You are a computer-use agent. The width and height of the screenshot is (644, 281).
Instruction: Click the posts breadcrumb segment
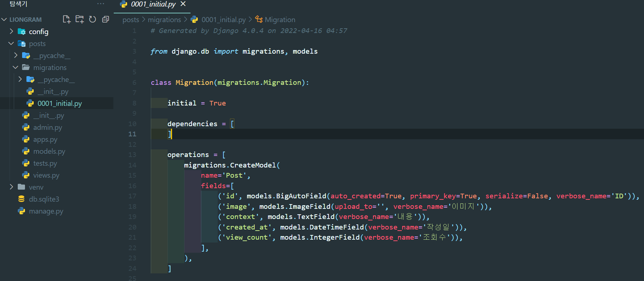click(131, 20)
